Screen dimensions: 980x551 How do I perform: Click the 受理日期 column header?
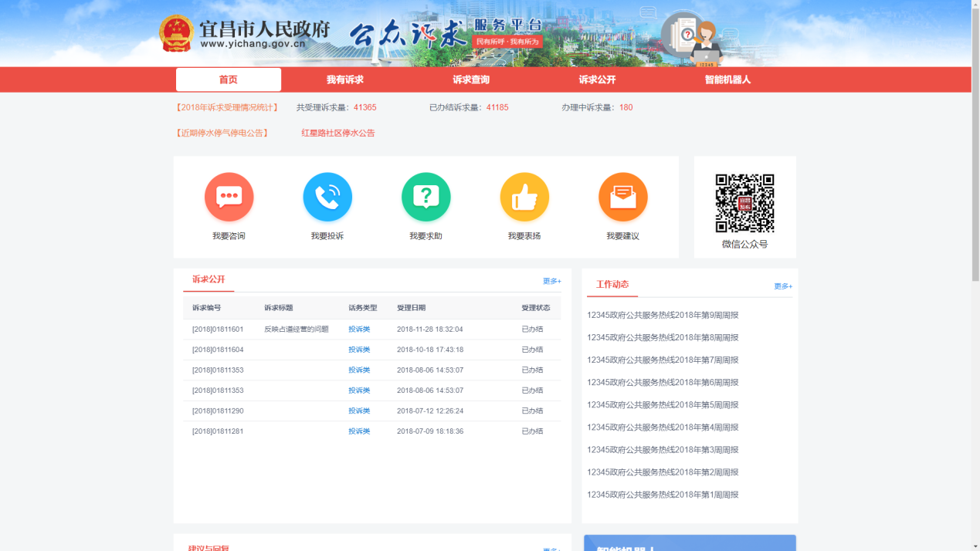click(412, 308)
